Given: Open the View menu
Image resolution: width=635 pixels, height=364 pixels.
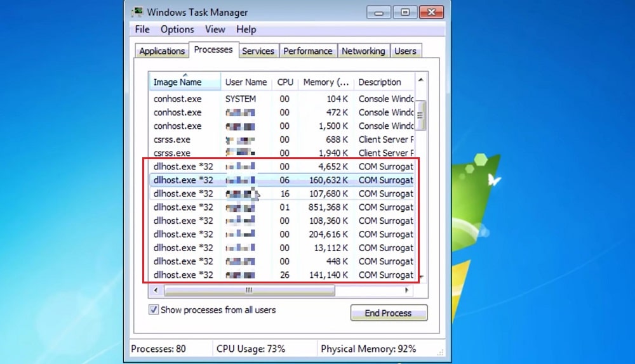Looking at the screenshot, I should 215,30.
